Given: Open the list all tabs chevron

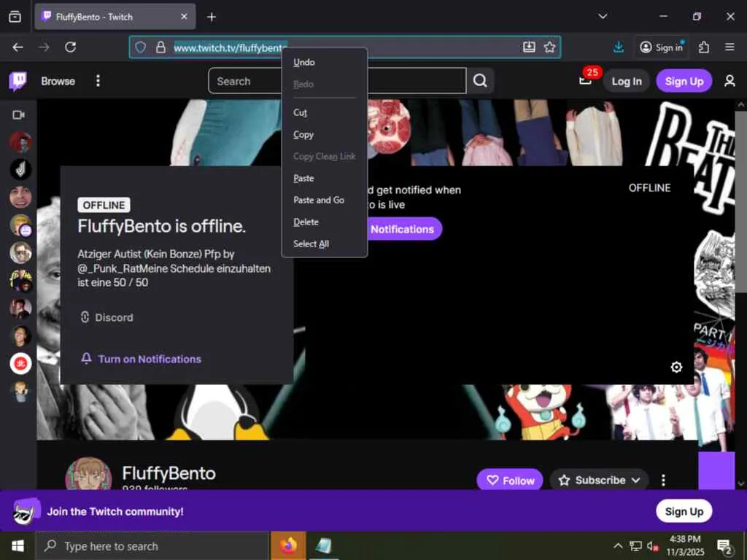Looking at the screenshot, I should [x=603, y=16].
